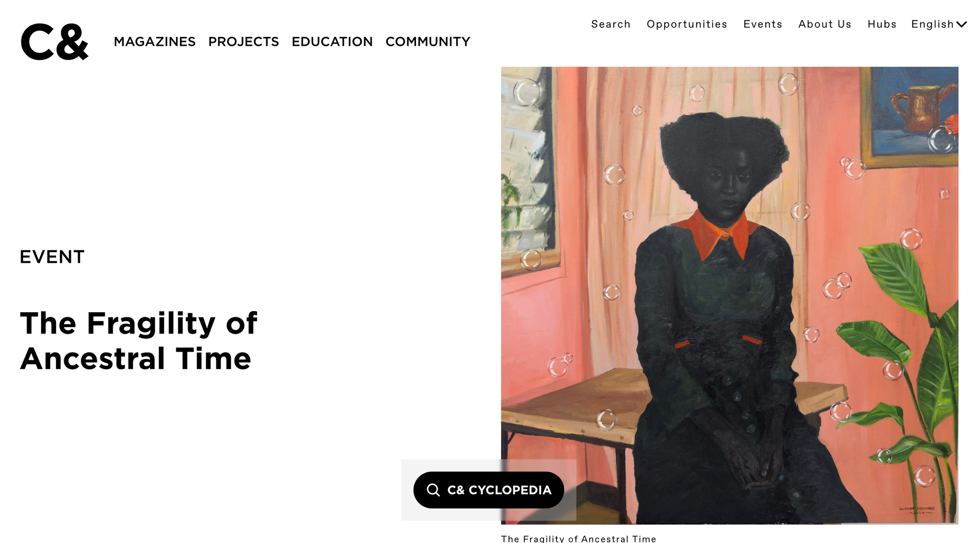This screenshot has width=980, height=543.
Task: Click the EVENT category label
Action: (52, 257)
